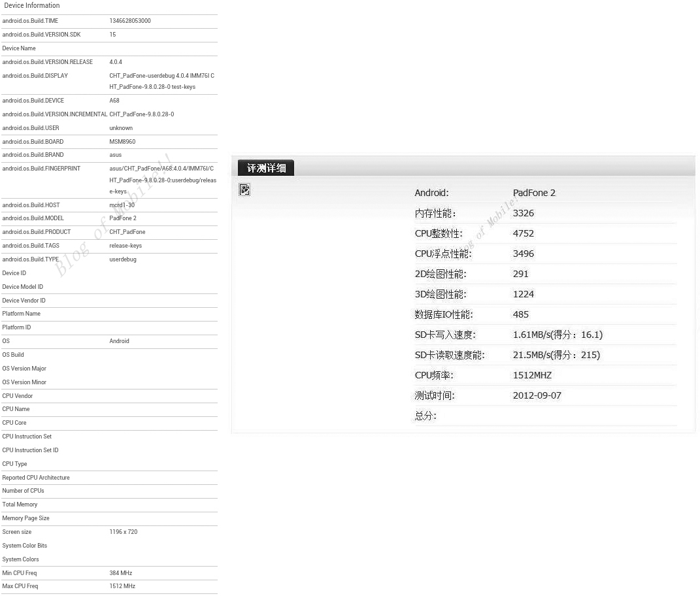Click the Reported CPU Architecture label
700x596 pixels.
coord(36,478)
